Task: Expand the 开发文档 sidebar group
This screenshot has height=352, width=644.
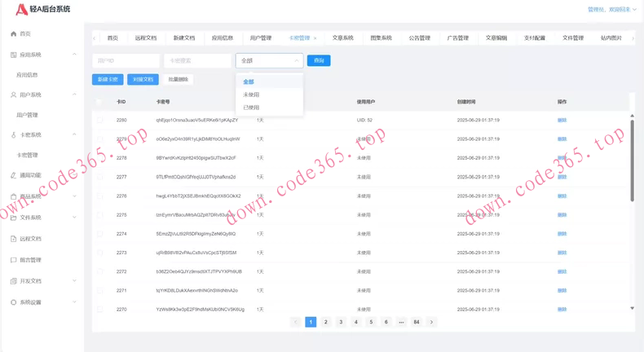Action: coord(74,281)
